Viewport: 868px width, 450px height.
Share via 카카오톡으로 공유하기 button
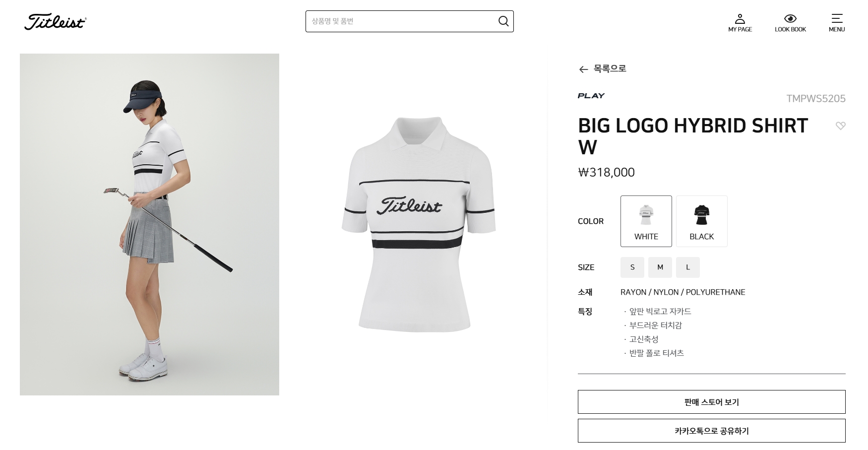point(711,431)
